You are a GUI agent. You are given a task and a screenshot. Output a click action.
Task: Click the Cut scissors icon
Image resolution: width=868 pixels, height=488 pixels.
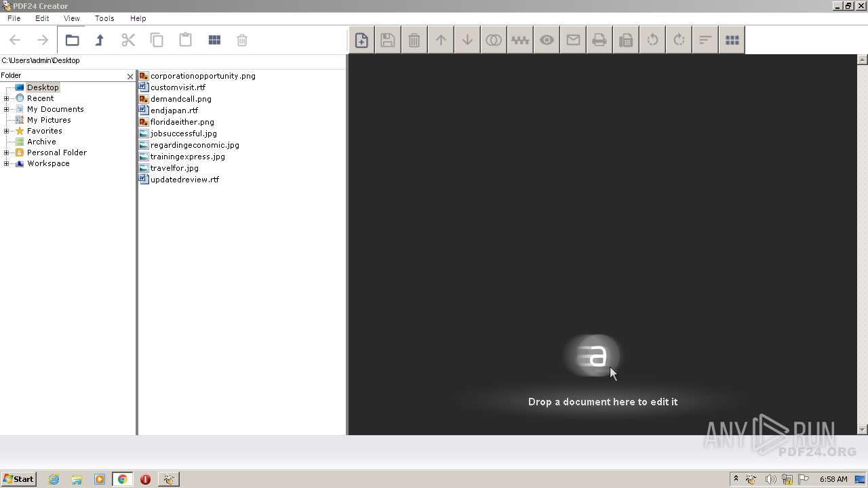tap(128, 40)
